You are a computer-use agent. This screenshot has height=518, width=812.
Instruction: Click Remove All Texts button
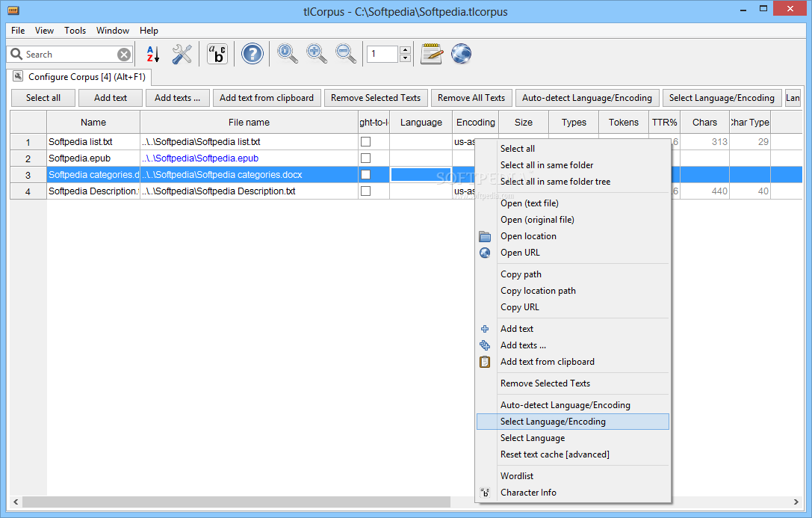pyautogui.click(x=471, y=98)
